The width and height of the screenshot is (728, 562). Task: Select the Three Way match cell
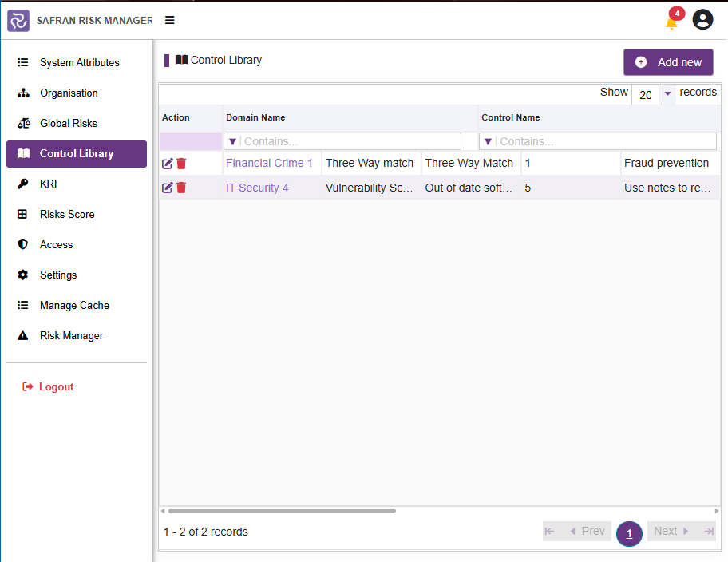click(x=371, y=163)
